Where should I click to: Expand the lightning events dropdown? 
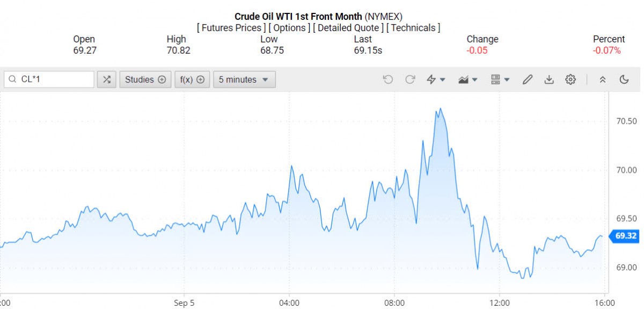click(x=436, y=80)
